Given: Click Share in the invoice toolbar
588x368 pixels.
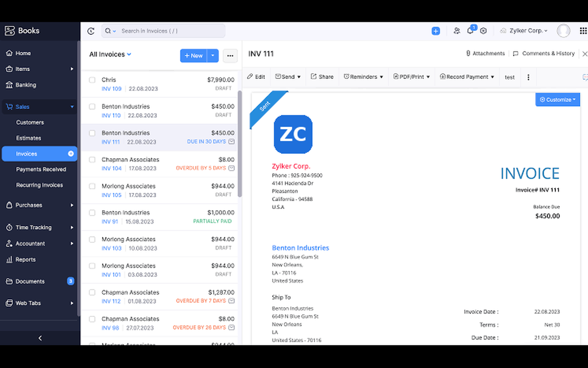Looking at the screenshot, I should pyautogui.click(x=322, y=77).
